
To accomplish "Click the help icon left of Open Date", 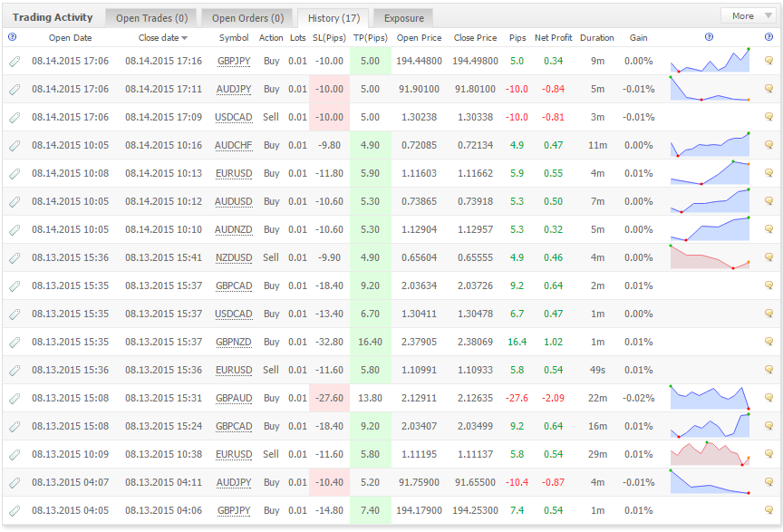I will coord(13,37).
